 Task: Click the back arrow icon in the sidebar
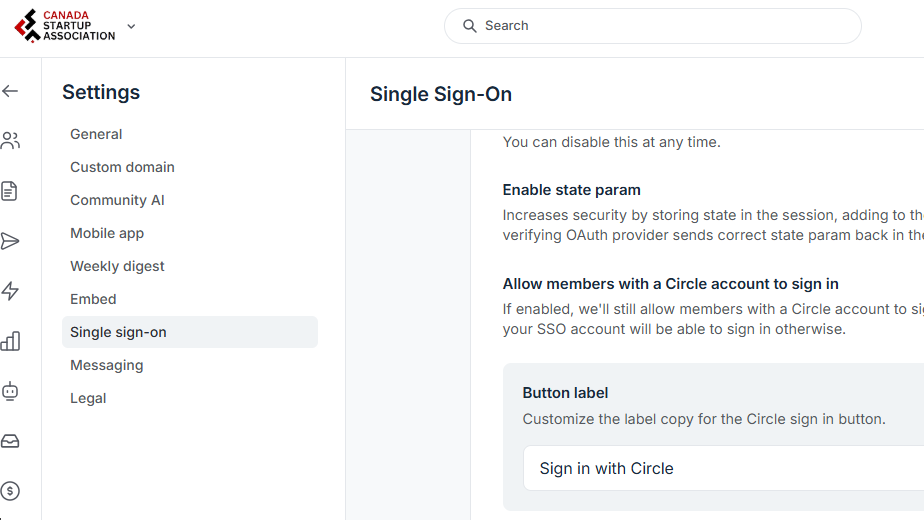[10, 91]
